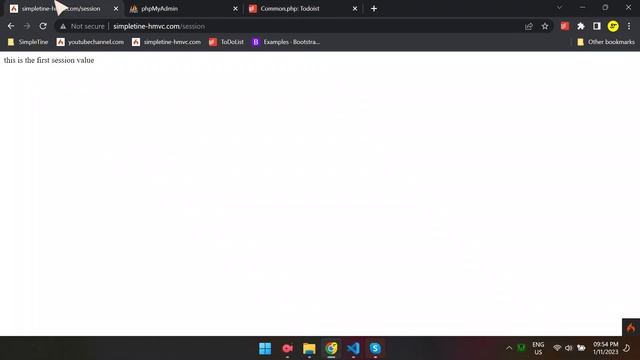View the Not secure site info

pyautogui.click(x=82, y=26)
